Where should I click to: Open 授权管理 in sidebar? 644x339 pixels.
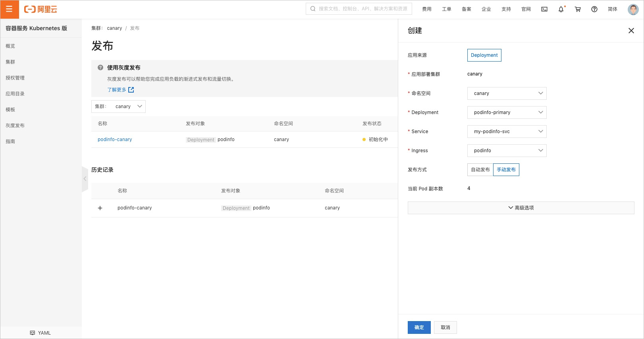(15, 78)
